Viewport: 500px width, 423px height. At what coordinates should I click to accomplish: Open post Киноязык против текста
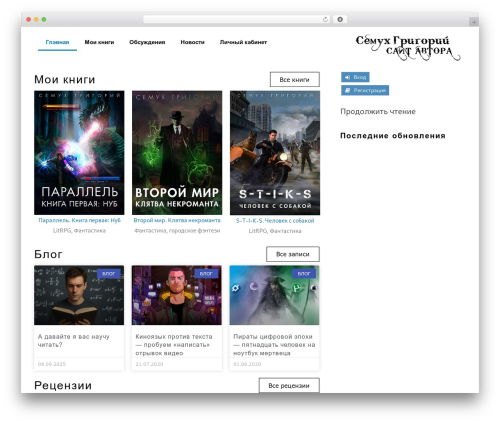(174, 345)
